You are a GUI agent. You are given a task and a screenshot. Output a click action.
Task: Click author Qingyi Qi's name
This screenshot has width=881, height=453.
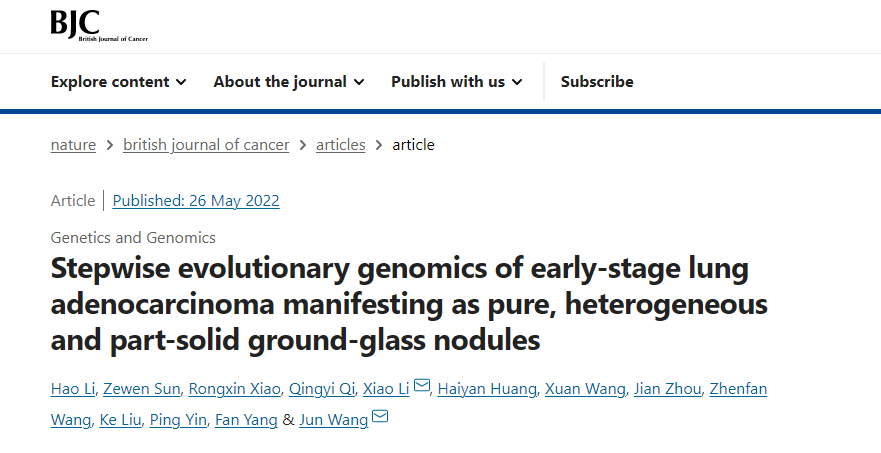click(x=315, y=388)
